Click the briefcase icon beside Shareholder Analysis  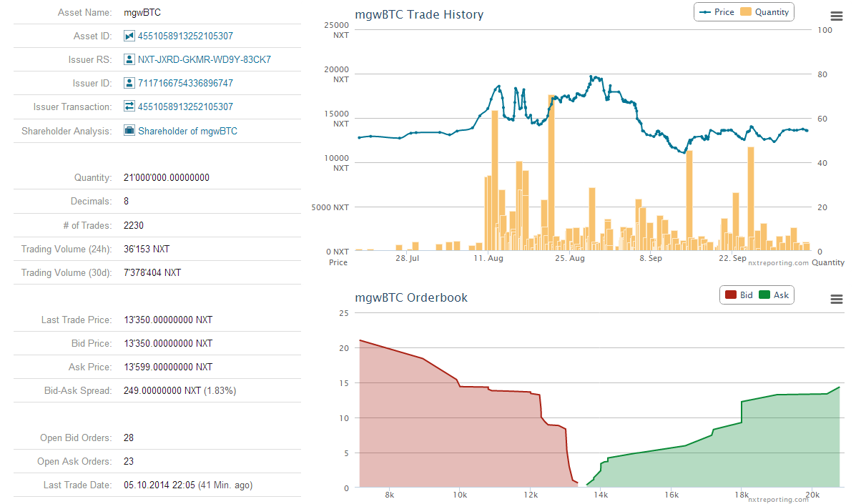(129, 131)
